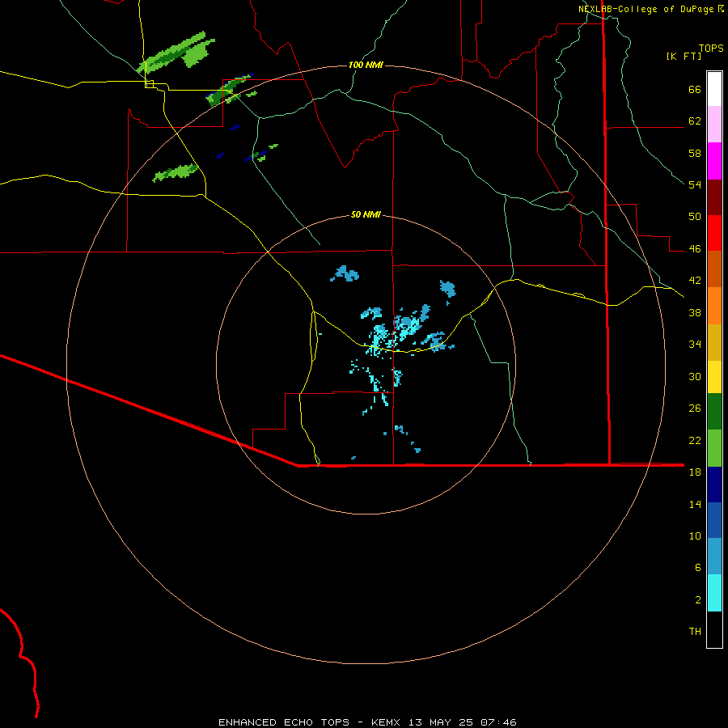This screenshot has width=728, height=728.
Task: Click the light green legend swatch
Action: pyautogui.click(x=714, y=448)
